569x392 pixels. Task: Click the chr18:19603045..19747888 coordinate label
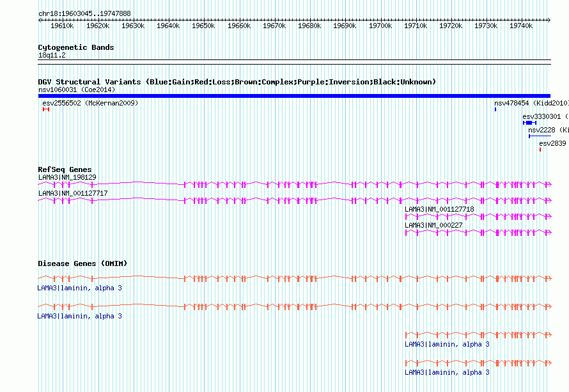(84, 13)
